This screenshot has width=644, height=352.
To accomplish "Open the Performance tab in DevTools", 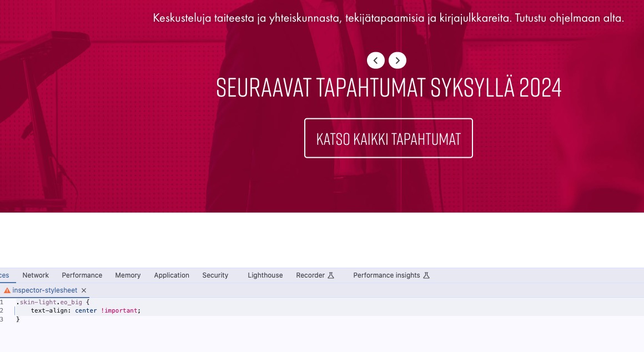I will point(82,275).
